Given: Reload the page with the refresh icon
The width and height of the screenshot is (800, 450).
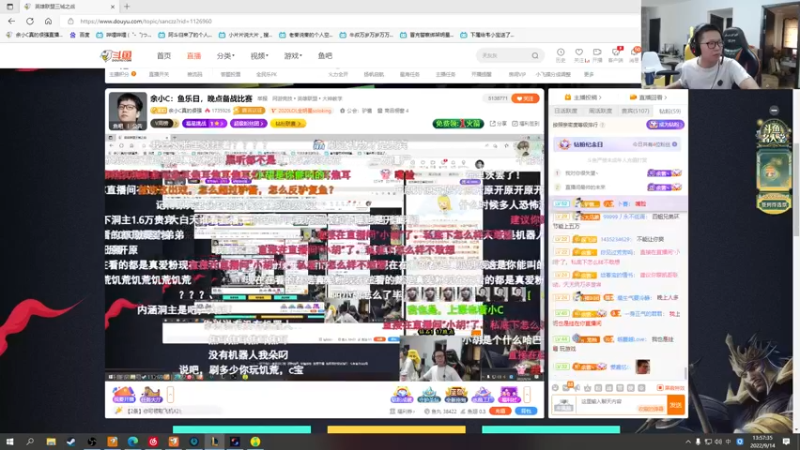Looking at the screenshot, I should coord(30,21).
